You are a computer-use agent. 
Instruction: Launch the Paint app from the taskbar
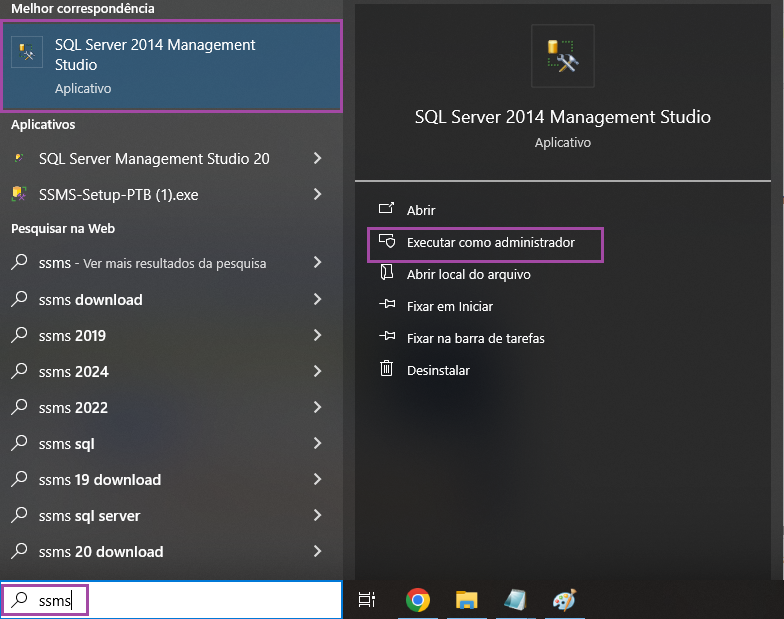click(x=564, y=600)
